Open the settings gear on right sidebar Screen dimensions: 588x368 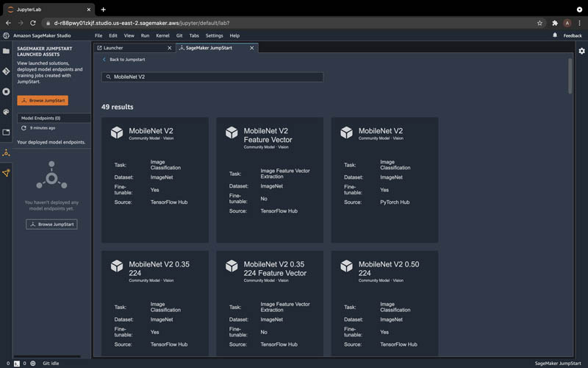pyautogui.click(x=581, y=51)
